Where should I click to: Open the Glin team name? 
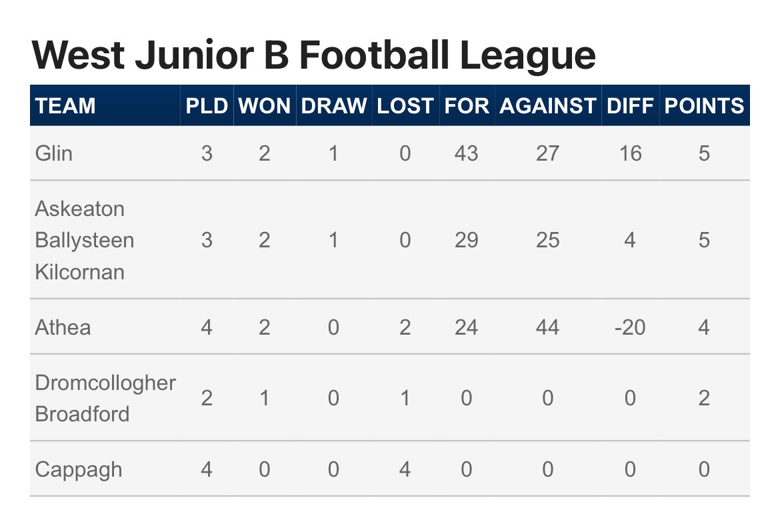tap(54, 154)
